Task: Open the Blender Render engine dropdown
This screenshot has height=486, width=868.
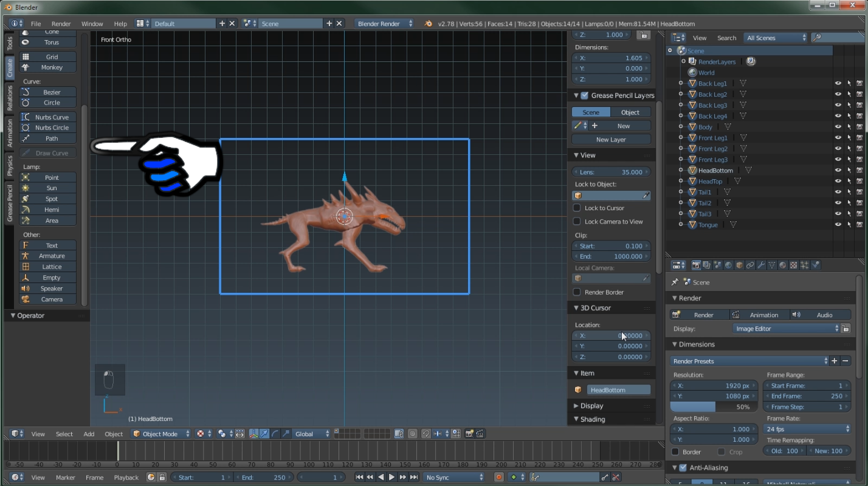Action: [x=385, y=24]
